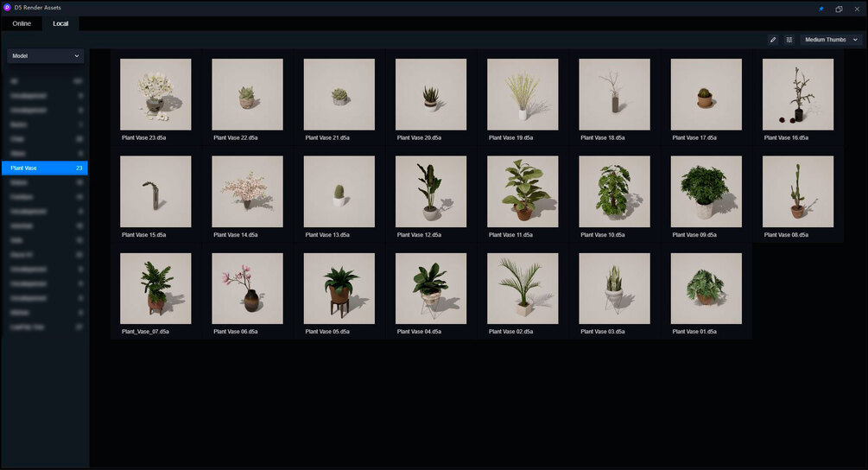Pick the Plant Vase 01 asset

click(706, 289)
